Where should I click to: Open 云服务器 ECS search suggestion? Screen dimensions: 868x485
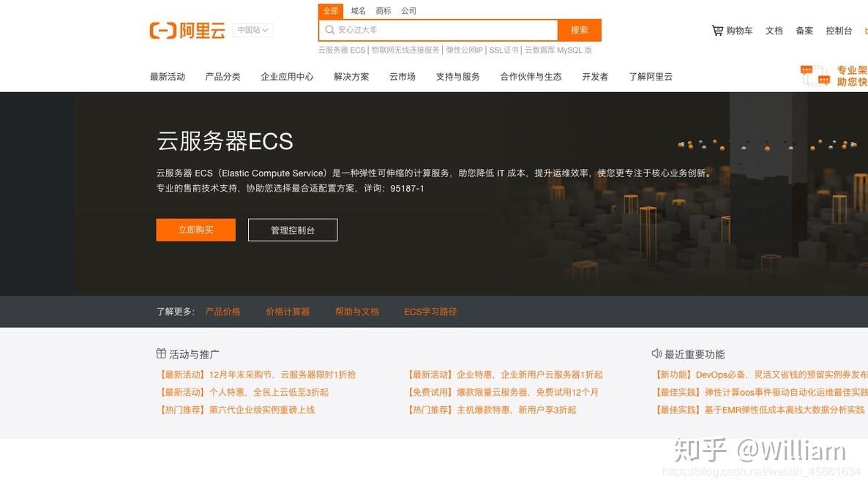[342, 50]
